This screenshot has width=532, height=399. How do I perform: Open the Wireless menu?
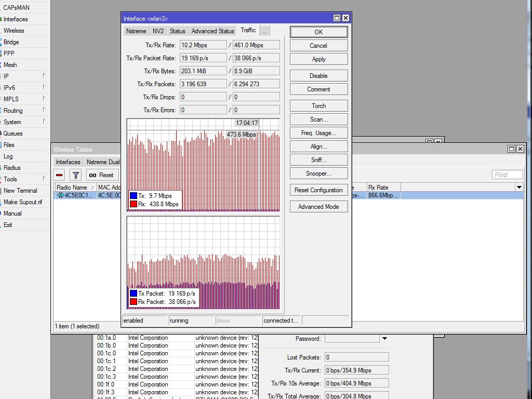point(14,31)
